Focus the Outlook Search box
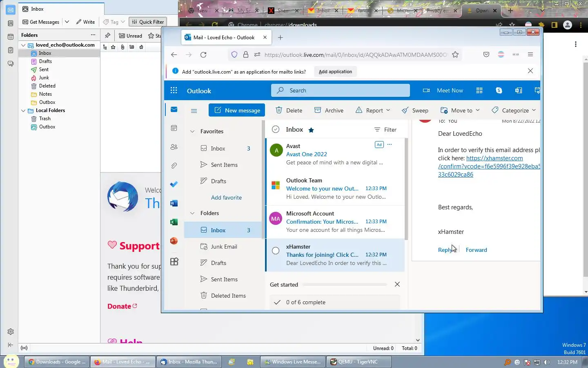The width and height of the screenshot is (588, 368). [x=341, y=90]
